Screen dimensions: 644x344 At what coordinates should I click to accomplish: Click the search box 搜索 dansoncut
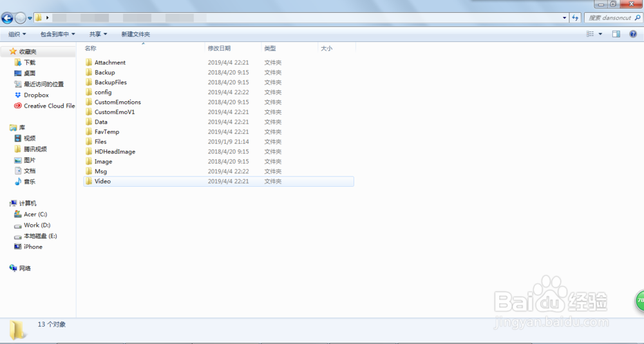click(x=609, y=17)
